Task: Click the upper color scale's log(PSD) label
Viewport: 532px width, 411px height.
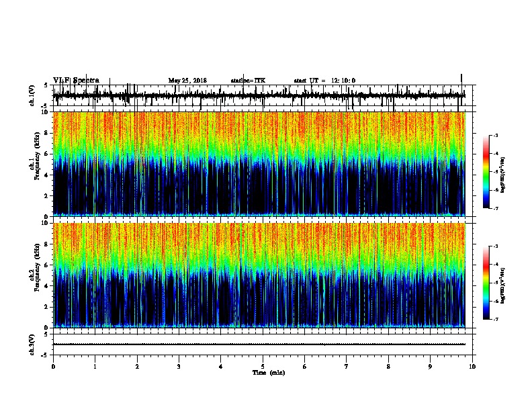Action: pos(503,175)
